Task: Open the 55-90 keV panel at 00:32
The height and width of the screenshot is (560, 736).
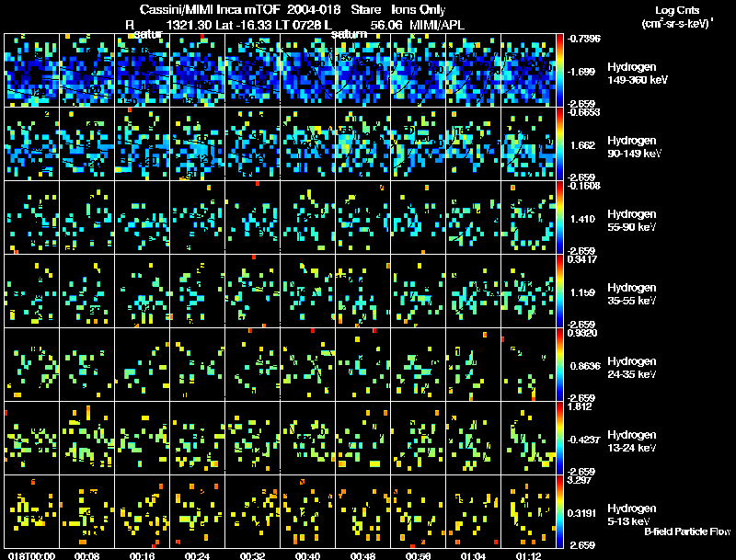Action: pyautogui.click(x=252, y=218)
